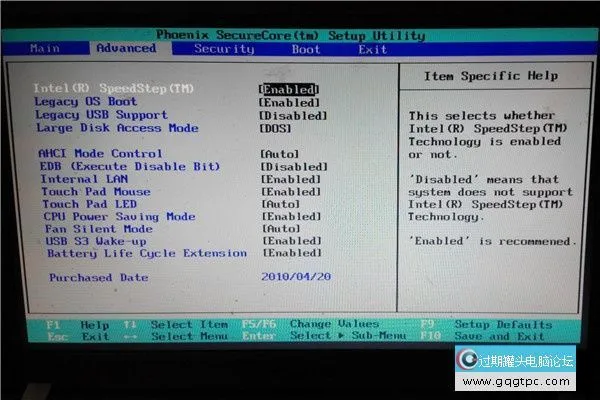Image resolution: width=600 pixels, height=400 pixels.
Task: Change AHCI Mode Control Auto value
Action: [x=280, y=154]
